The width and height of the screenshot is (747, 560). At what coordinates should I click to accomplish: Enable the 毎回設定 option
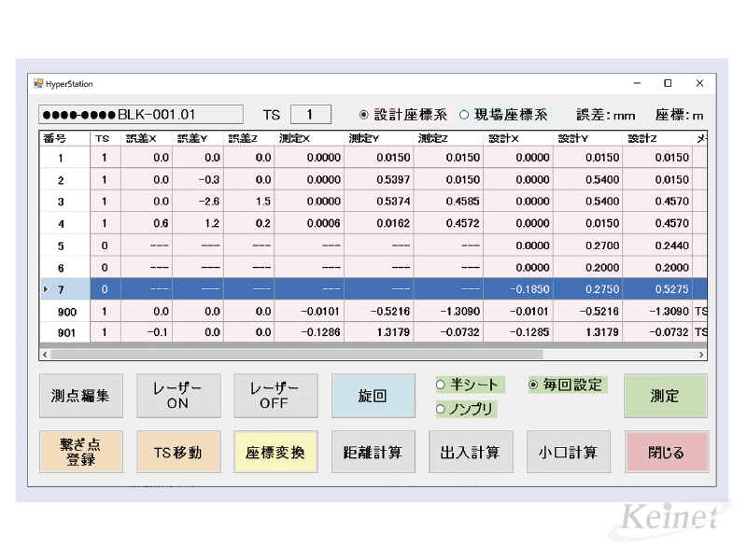[535, 385]
